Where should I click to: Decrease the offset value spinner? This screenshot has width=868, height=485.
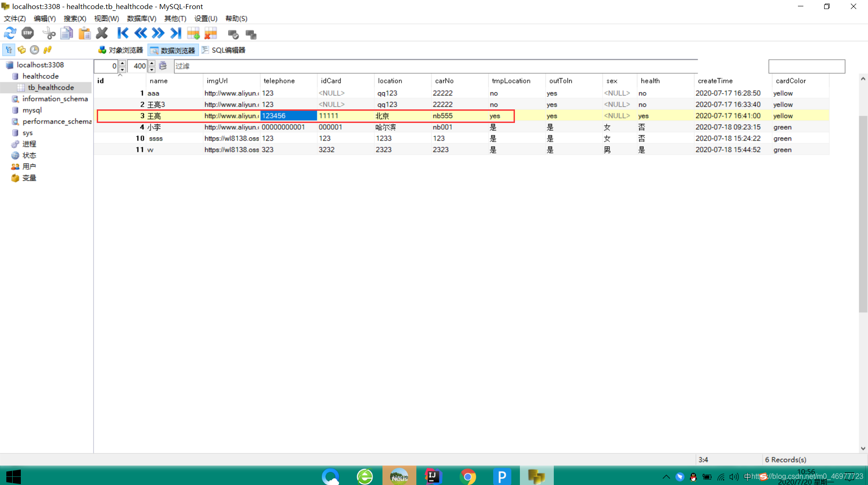click(x=122, y=69)
